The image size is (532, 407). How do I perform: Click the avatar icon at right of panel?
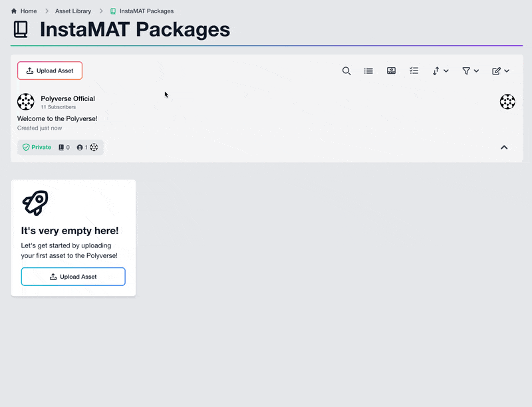click(507, 102)
